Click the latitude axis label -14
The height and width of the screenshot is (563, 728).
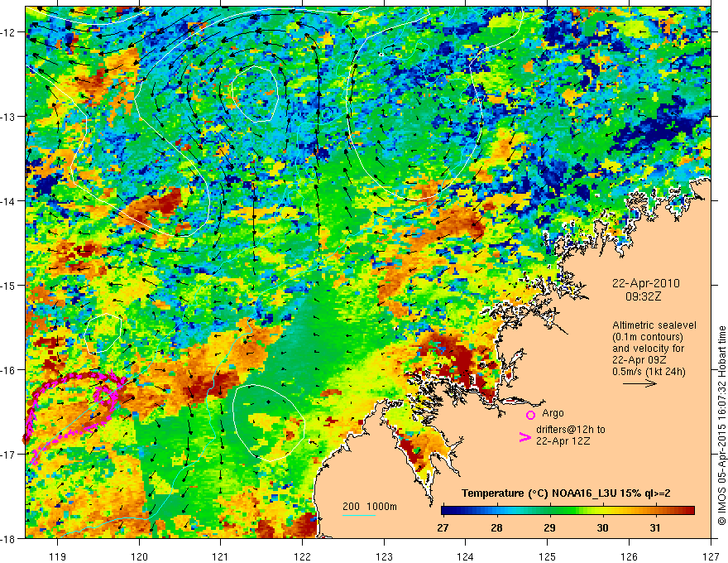[8, 201]
